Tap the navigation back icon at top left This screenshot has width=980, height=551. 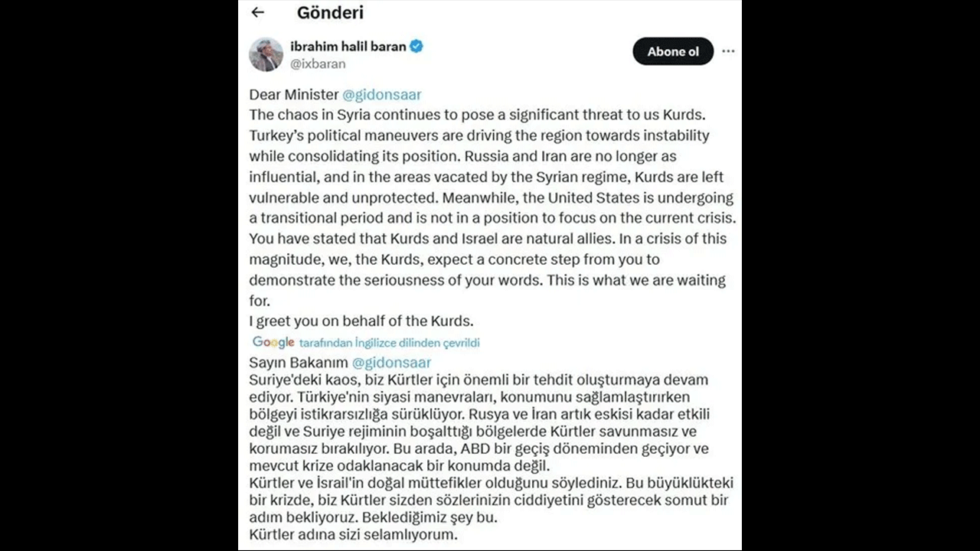[x=257, y=12]
